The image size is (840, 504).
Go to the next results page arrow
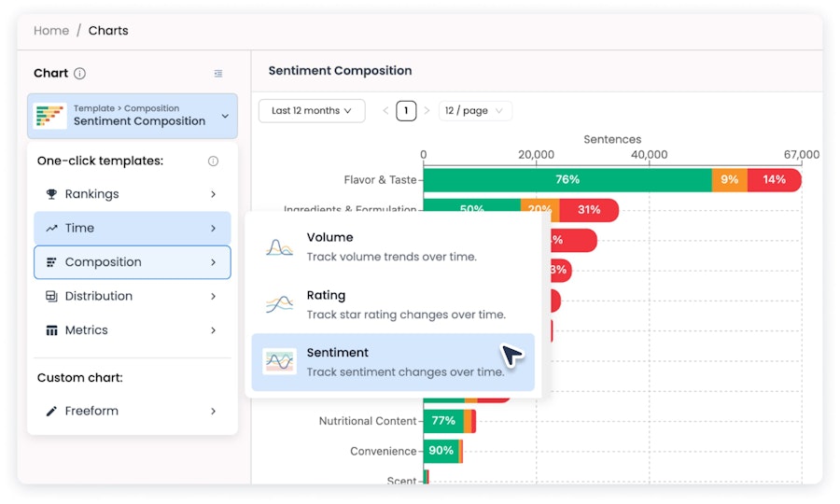pos(427,111)
